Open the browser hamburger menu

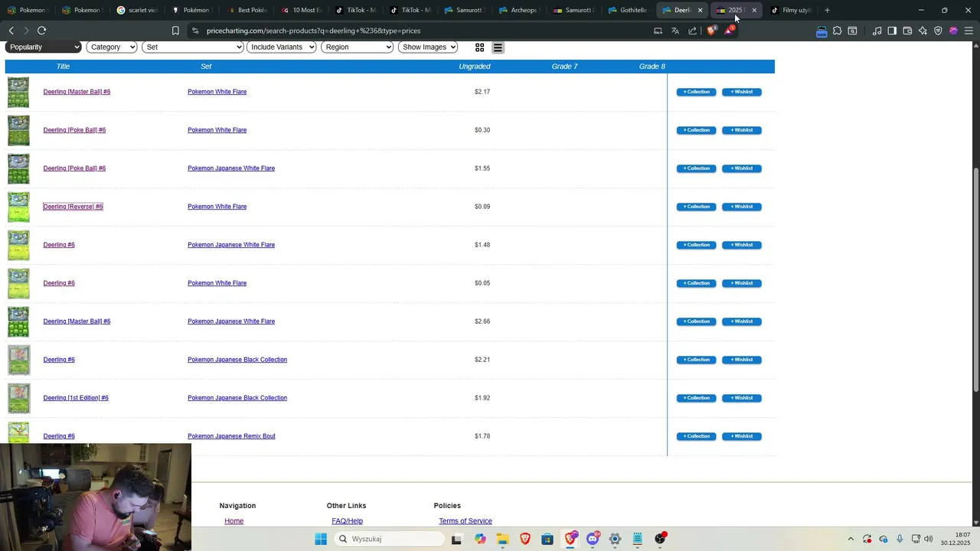(x=969, y=31)
